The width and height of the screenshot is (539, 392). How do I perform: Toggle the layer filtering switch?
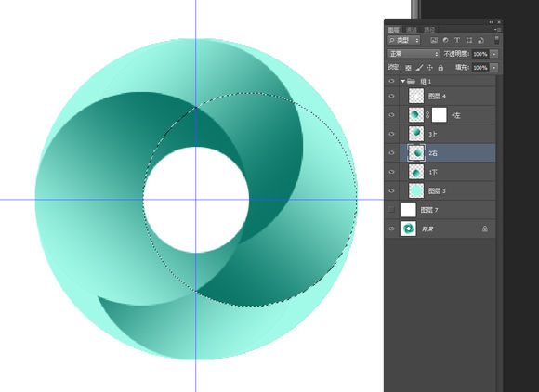point(497,40)
